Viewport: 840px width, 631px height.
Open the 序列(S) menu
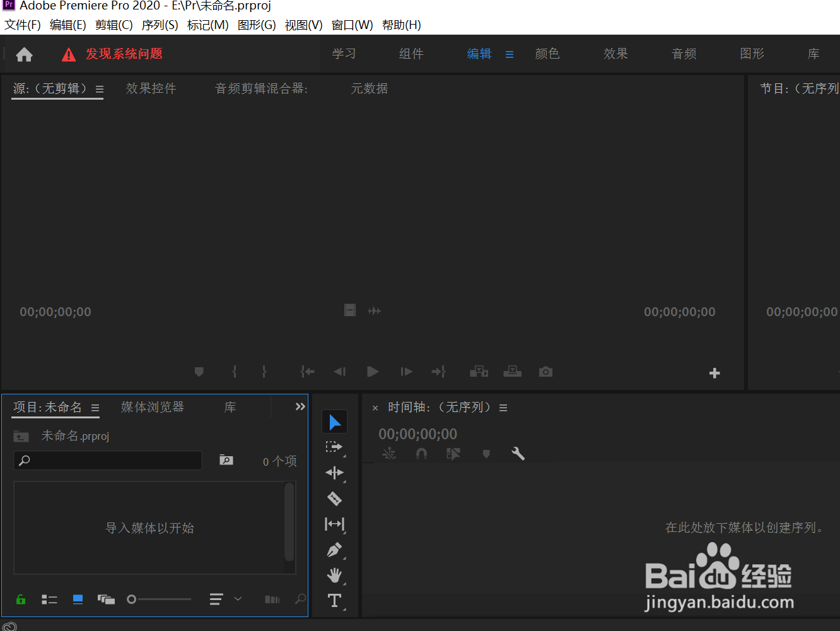click(160, 25)
